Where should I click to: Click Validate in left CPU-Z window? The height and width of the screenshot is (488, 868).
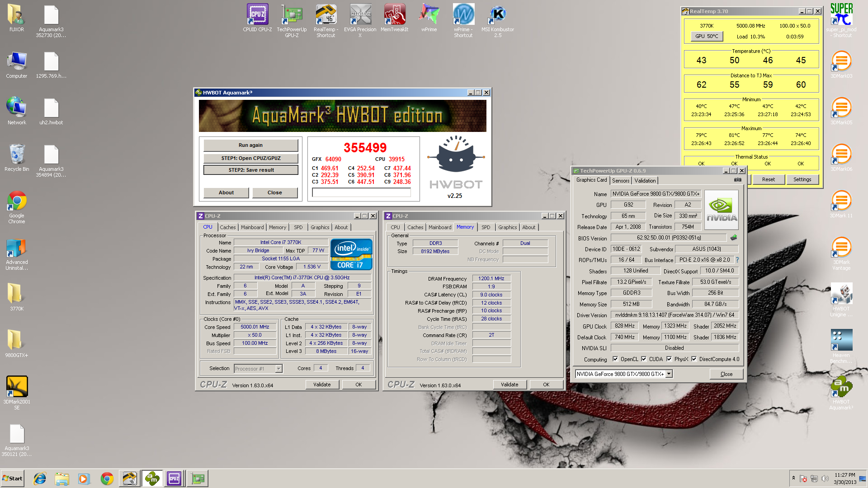322,385
